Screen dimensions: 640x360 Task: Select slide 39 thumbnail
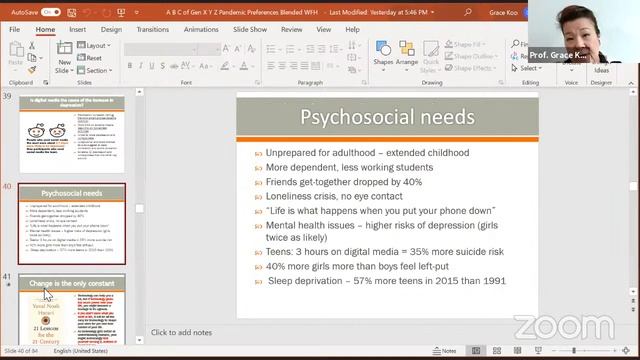[72, 135]
